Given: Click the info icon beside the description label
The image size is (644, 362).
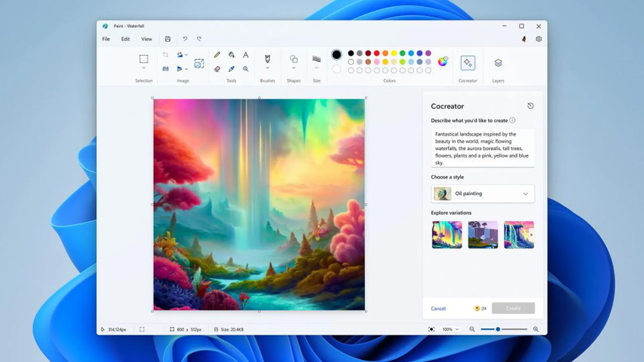Looking at the screenshot, I should [x=512, y=120].
